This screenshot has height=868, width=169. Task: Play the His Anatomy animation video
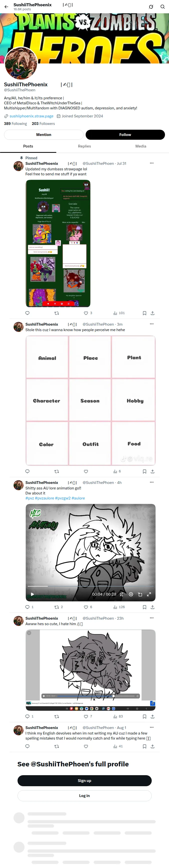point(32,594)
